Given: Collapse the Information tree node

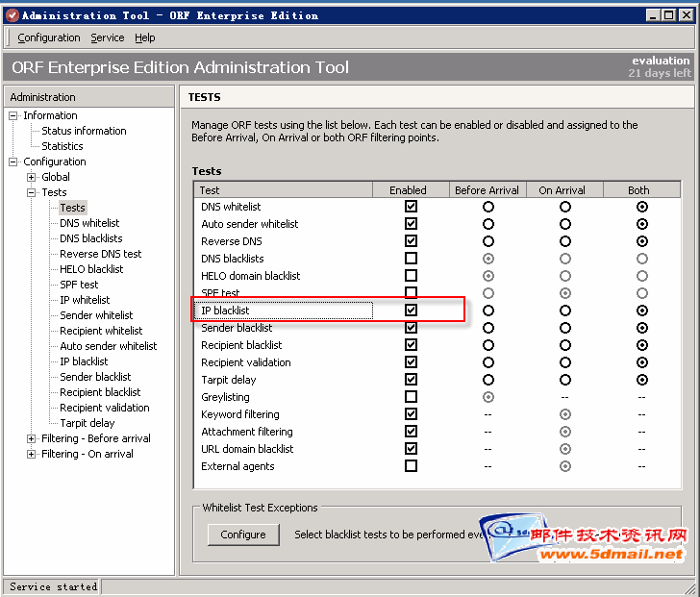Looking at the screenshot, I should [13, 115].
